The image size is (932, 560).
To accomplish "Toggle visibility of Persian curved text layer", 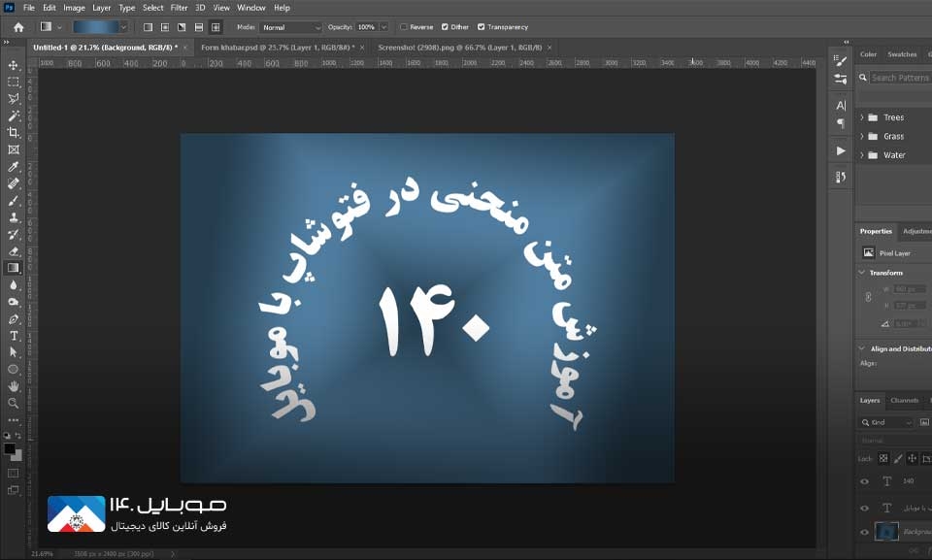I will pos(865,509).
